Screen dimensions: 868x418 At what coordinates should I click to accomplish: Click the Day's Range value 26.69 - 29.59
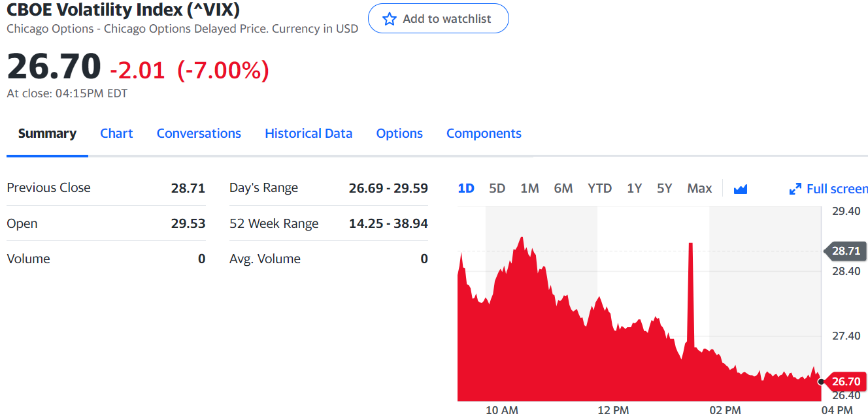point(388,188)
